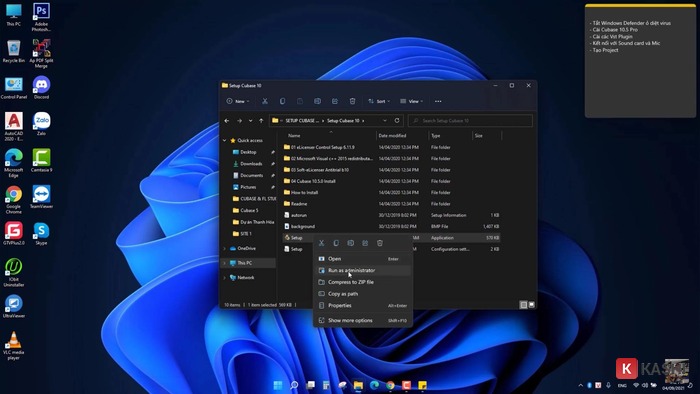
Task: Open the View dropdown in Explorer toolbar
Action: [x=412, y=101]
